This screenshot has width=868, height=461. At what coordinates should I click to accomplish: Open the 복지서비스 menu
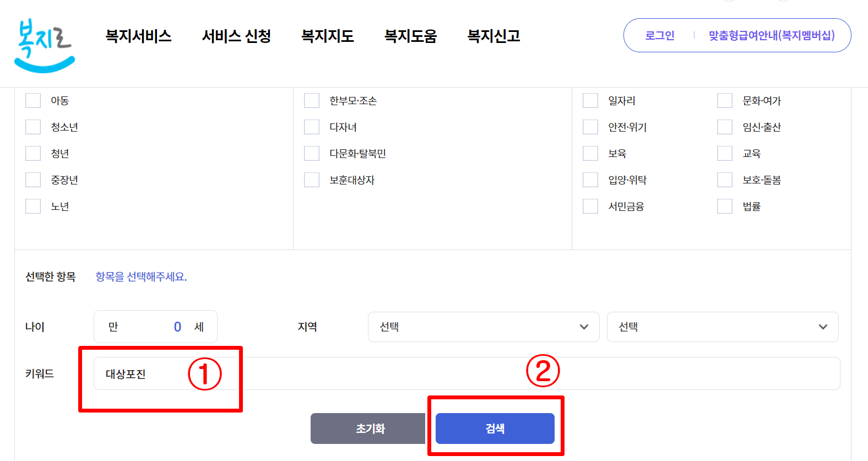tap(139, 36)
